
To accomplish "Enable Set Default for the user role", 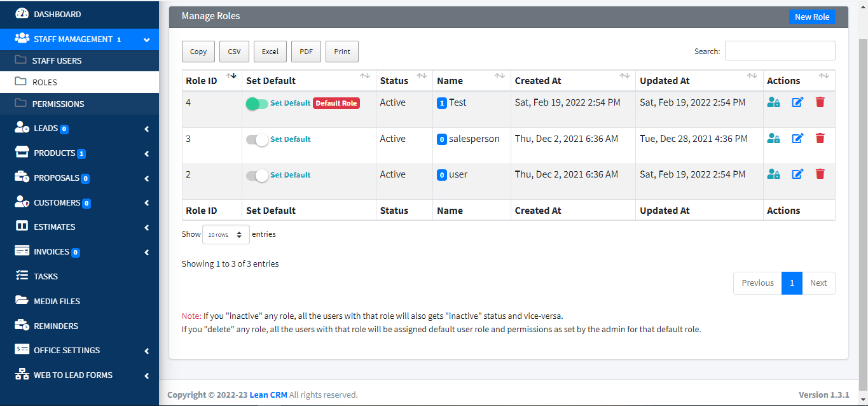I will (x=257, y=174).
